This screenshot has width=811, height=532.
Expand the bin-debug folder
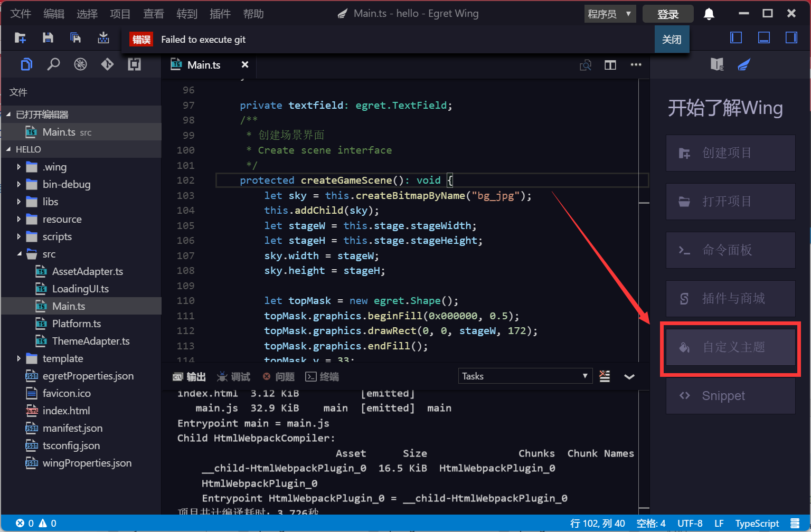(81, 184)
